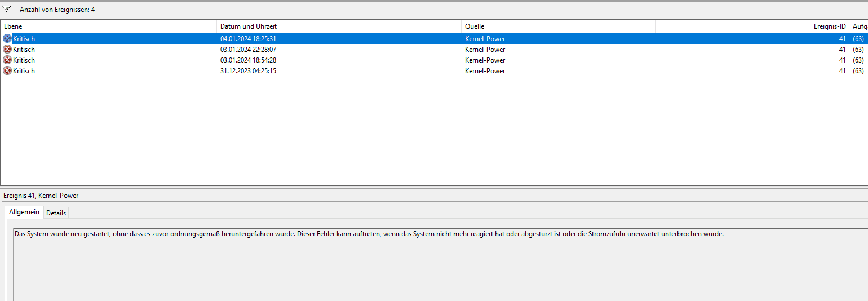Click Kritisch label in 03.01.2024 18:54:28 row
This screenshot has width=868, height=301.
24,60
